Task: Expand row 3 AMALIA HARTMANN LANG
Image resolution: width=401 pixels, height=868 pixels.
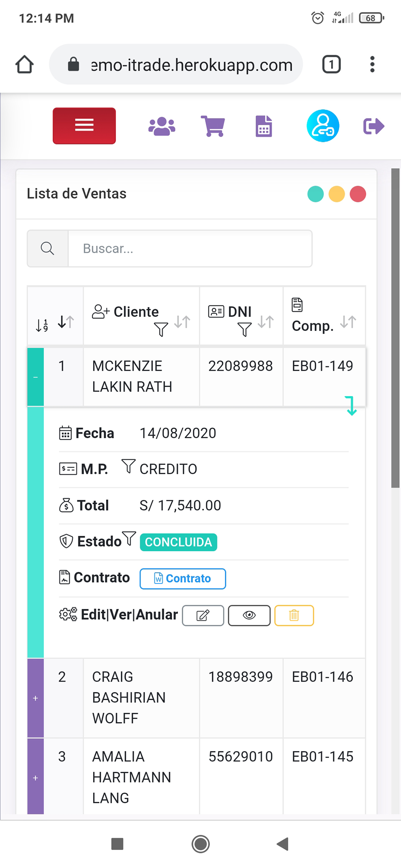Action: coord(36,778)
